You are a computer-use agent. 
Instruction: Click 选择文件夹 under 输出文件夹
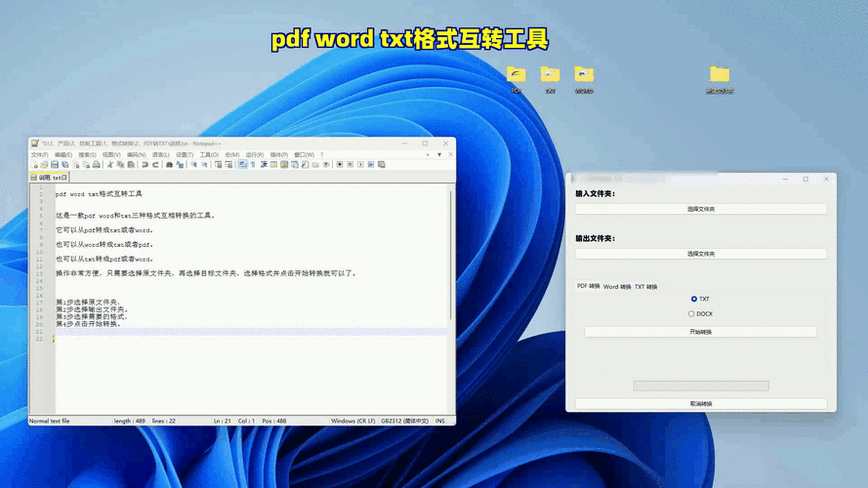point(700,254)
